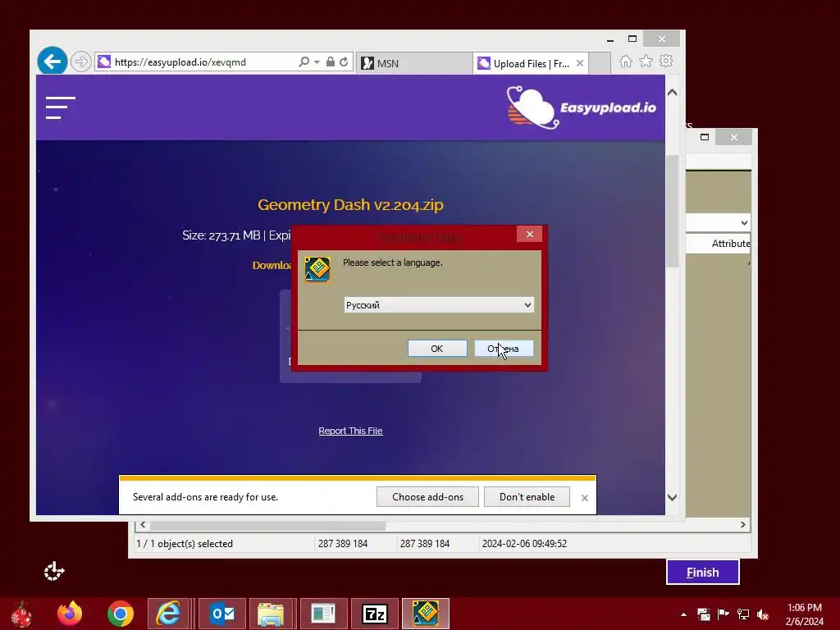Click the Easyupload.io cloud logo
This screenshot has width=840, height=630.
582,107
